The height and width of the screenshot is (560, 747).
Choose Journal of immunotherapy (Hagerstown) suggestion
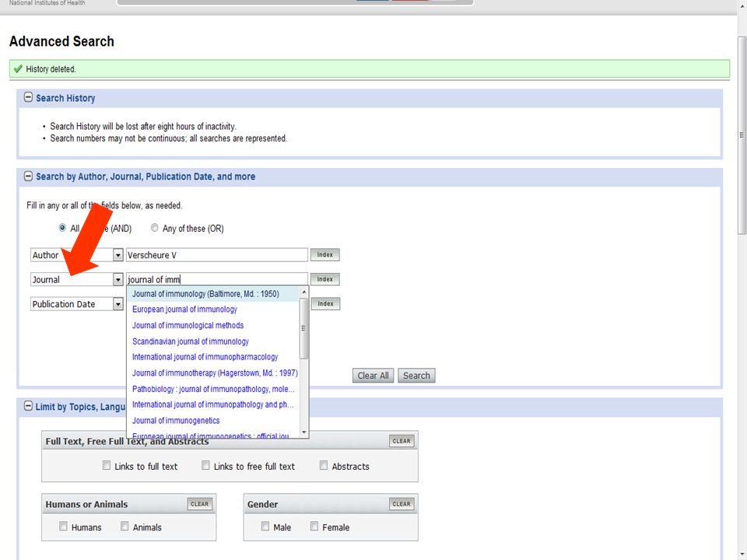click(213, 373)
